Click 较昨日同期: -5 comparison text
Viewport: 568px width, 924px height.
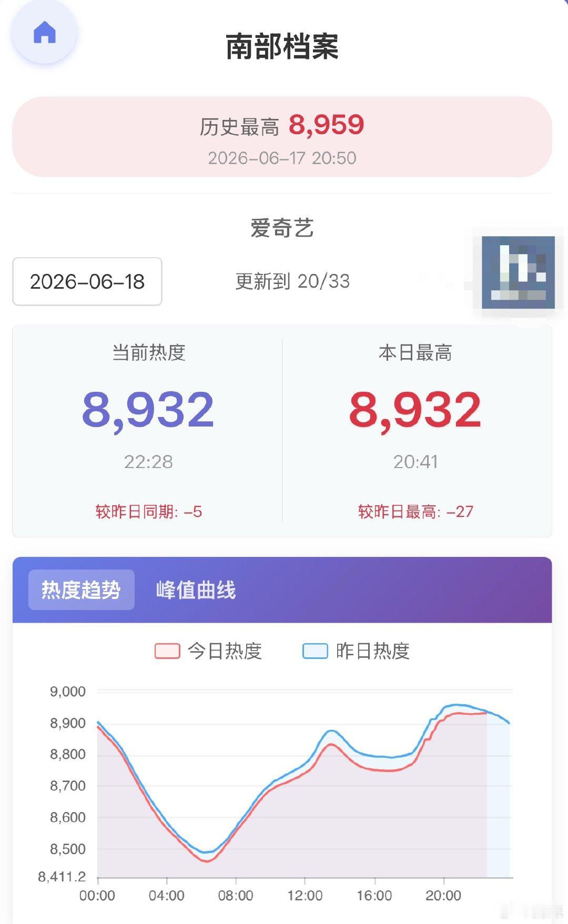[149, 511]
